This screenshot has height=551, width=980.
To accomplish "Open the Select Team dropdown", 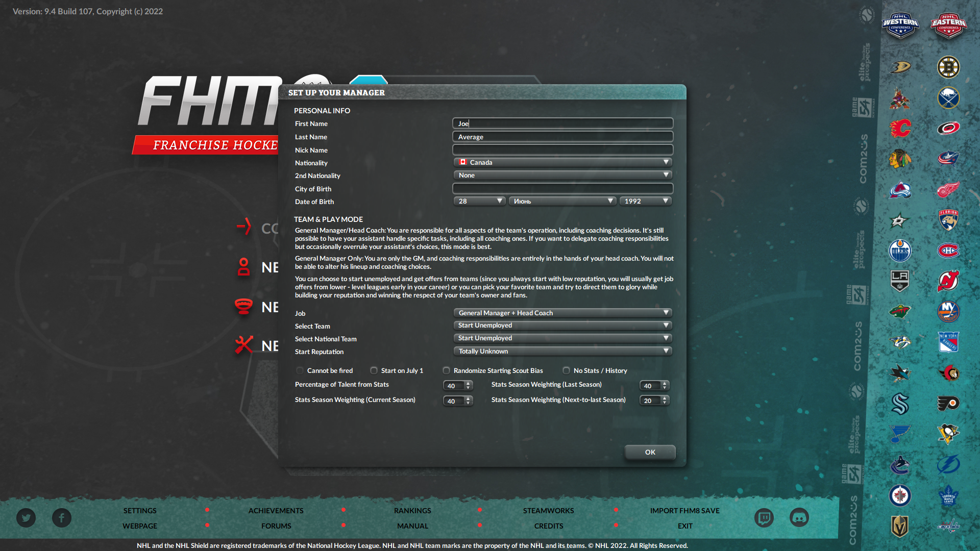I will pyautogui.click(x=562, y=325).
